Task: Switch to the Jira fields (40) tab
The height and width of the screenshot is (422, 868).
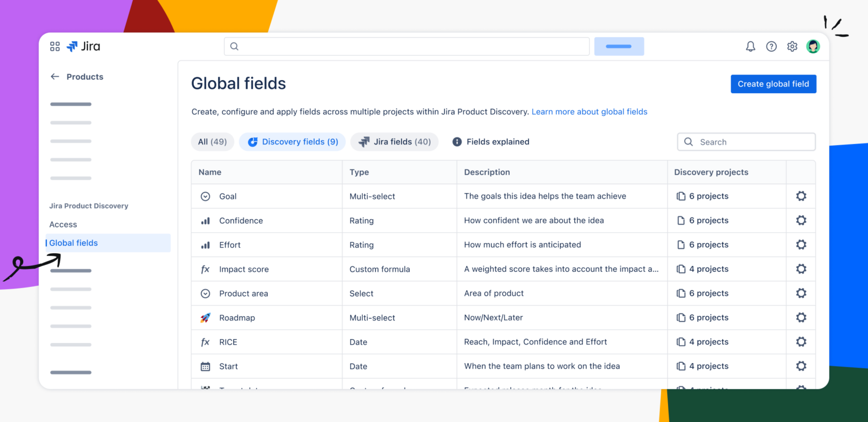Action: [x=394, y=142]
